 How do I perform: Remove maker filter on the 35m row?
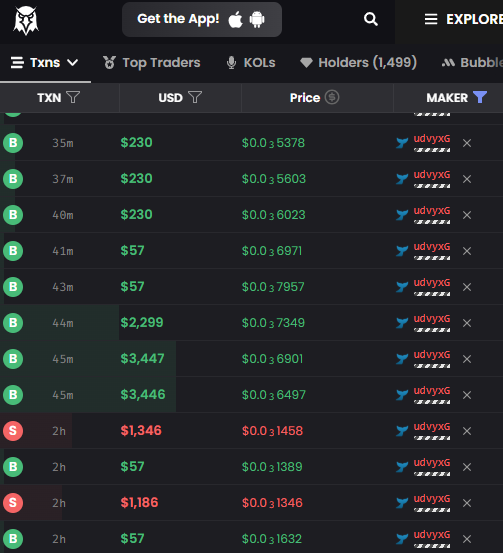[x=467, y=143]
